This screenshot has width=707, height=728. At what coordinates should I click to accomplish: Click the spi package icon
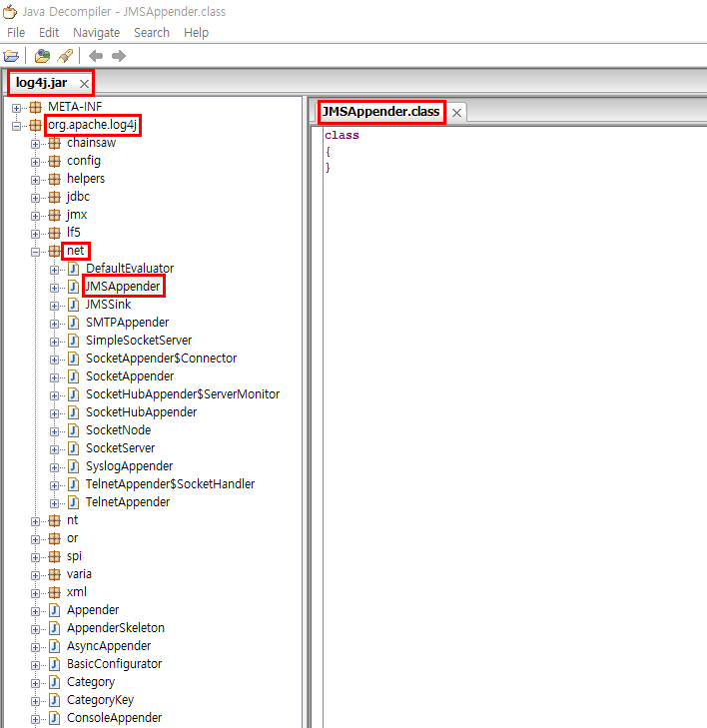pos(54,556)
